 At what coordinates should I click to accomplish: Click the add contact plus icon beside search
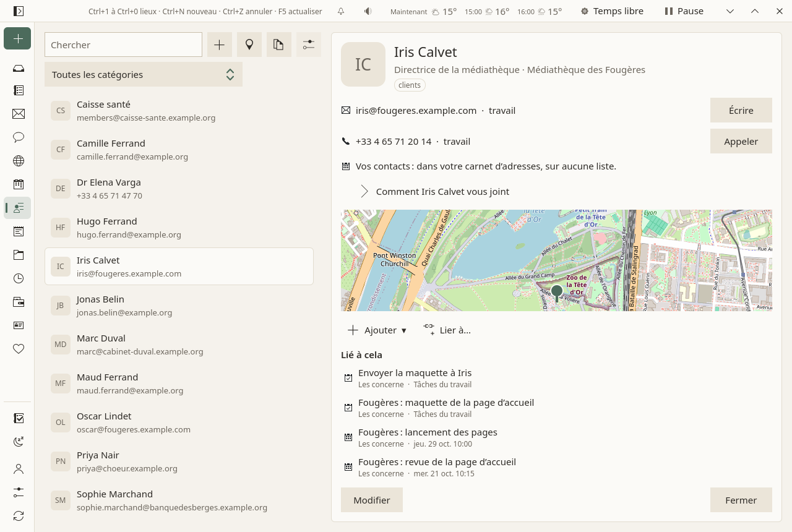coord(220,45)
